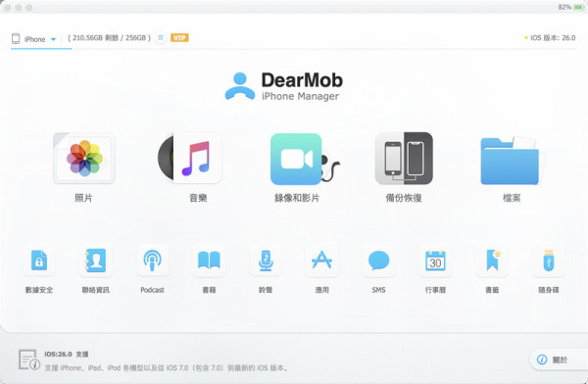Click the battery indicator at top right
The image size is (588, 384).
tap(578, 7)
